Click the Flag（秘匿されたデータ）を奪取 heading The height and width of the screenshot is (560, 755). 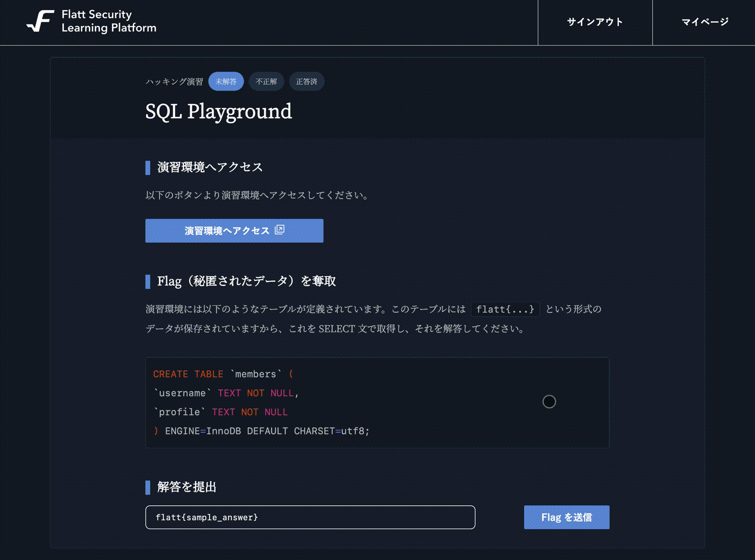[x=246, y=282]
